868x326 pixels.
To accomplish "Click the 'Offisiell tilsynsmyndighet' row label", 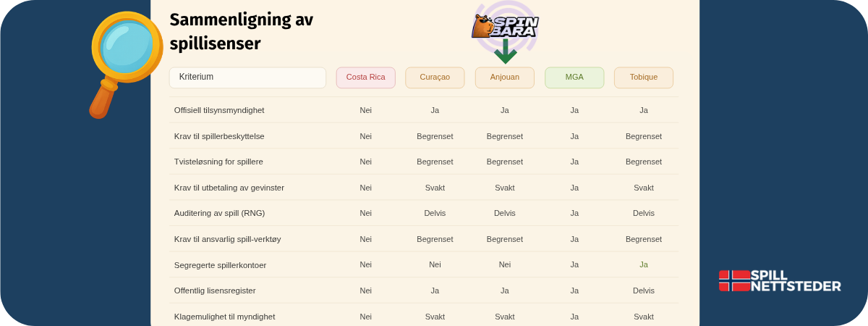I will pyautogui.click(x=219, y=110).
